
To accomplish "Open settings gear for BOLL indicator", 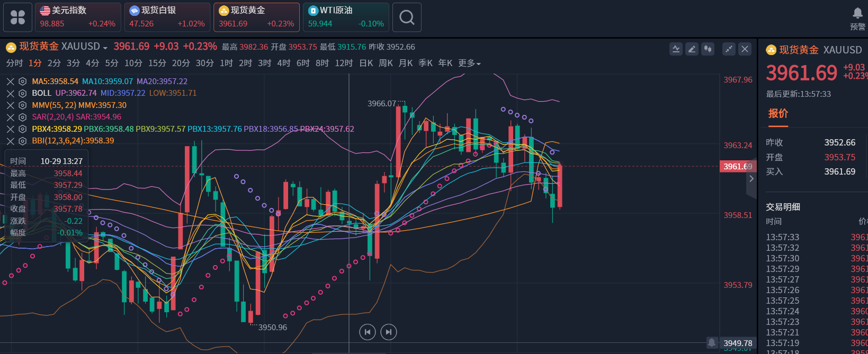I will [x=22, y=93].
